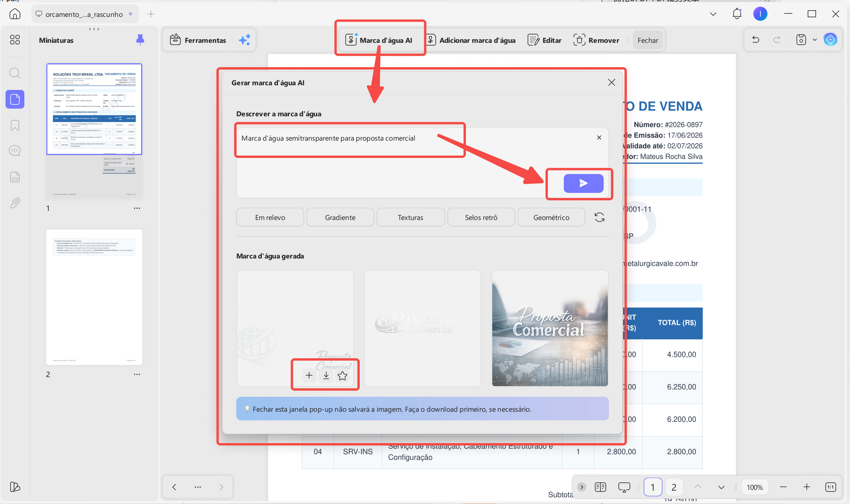Click Adicionar marca d'água
This screenshot has height=504, width=850.
pyautogui.click(x=471, y=40)
